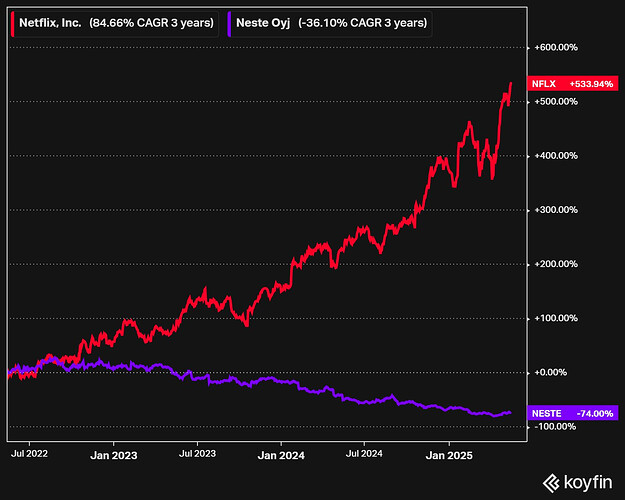This screenshot has width=625, height=500.
Task: Click the Jan 2025 date label
Action: coord(449,455)
